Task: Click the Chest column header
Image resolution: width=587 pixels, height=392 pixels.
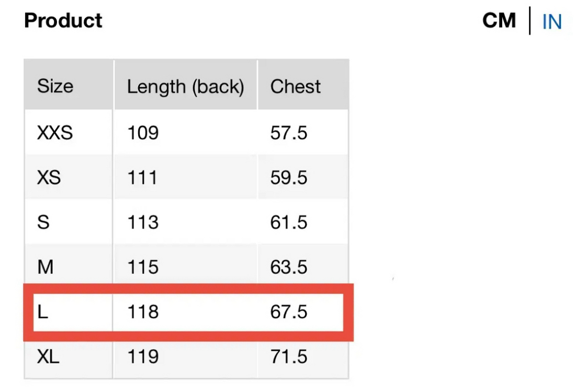Action: tap(295, 86)
